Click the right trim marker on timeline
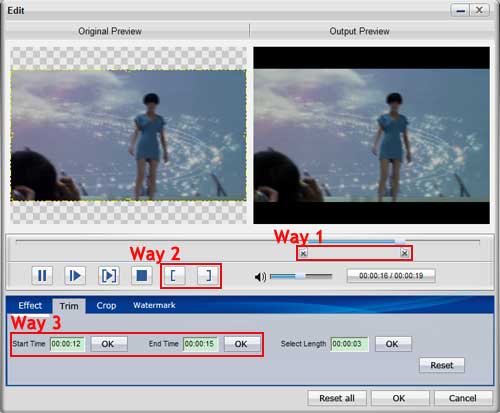Image resolution: width=500 pixels, height=413 pixels. 404,253
